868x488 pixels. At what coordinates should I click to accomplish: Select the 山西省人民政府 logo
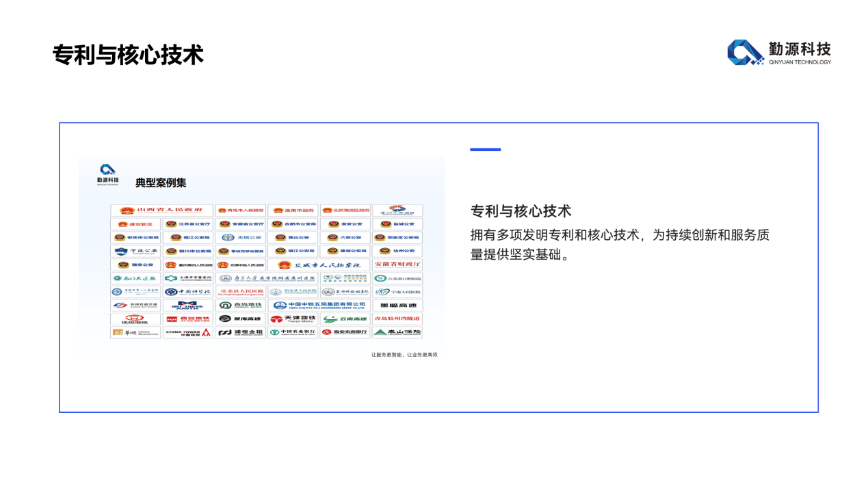162,211
